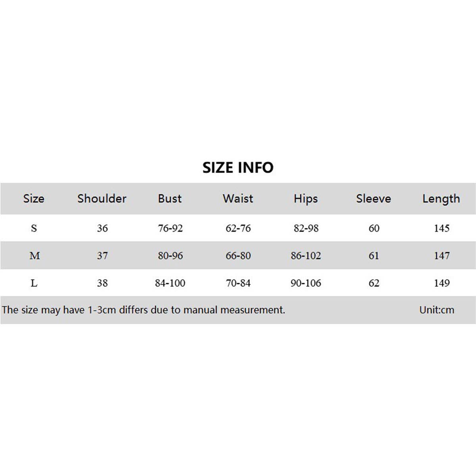This screenshot has width=476, height=476.
Task: Click the size M row label
Action: click(35, 255)
